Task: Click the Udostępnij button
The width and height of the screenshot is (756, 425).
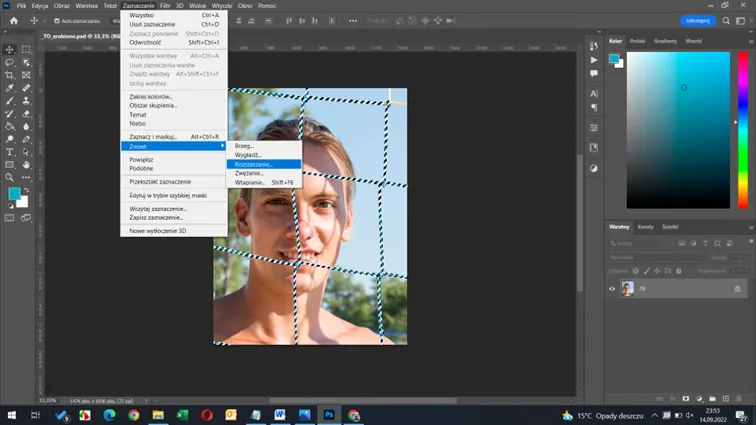Action: pyautogui.click(x=696, y=20)
